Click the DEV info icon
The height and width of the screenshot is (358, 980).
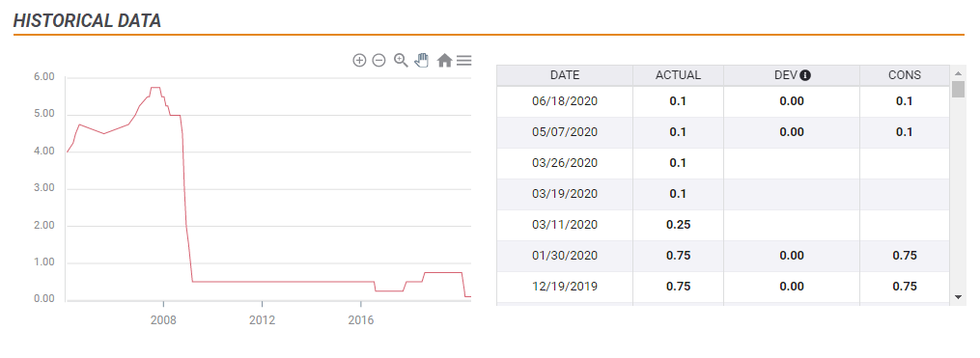(805, 75)
